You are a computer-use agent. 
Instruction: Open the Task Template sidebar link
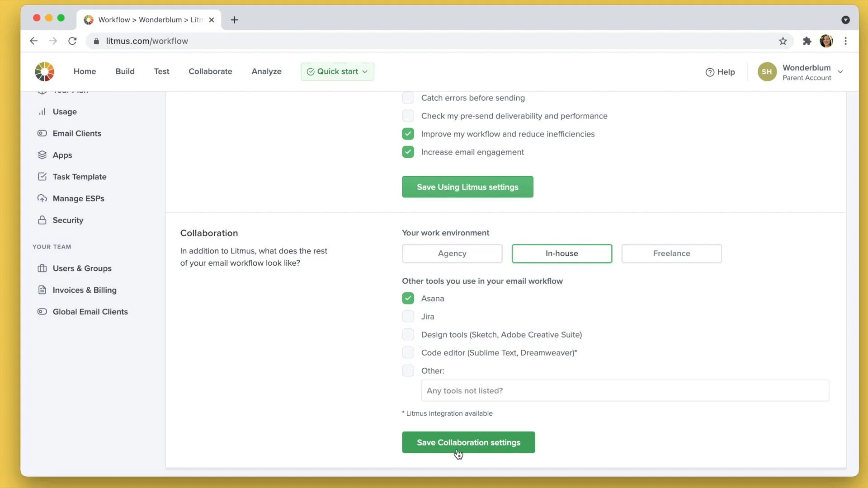(80, 177)
